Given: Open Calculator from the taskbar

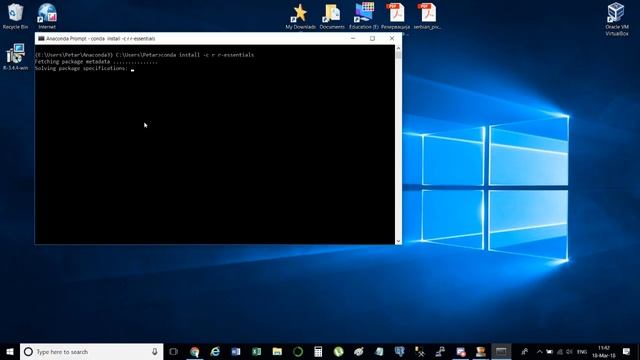Looking at the screenshot, I should click(318, 351).
